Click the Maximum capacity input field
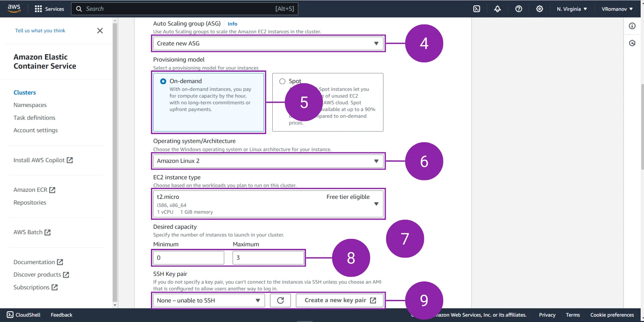 click(268, 258)
